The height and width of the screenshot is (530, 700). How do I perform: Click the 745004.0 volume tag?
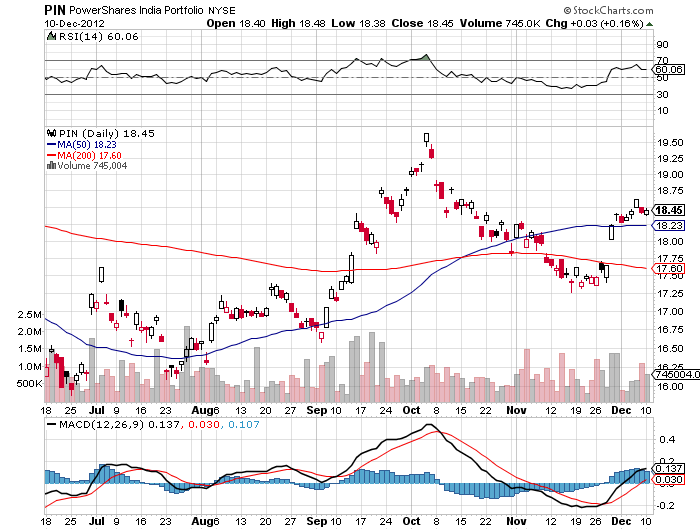[x=676, y=374]
